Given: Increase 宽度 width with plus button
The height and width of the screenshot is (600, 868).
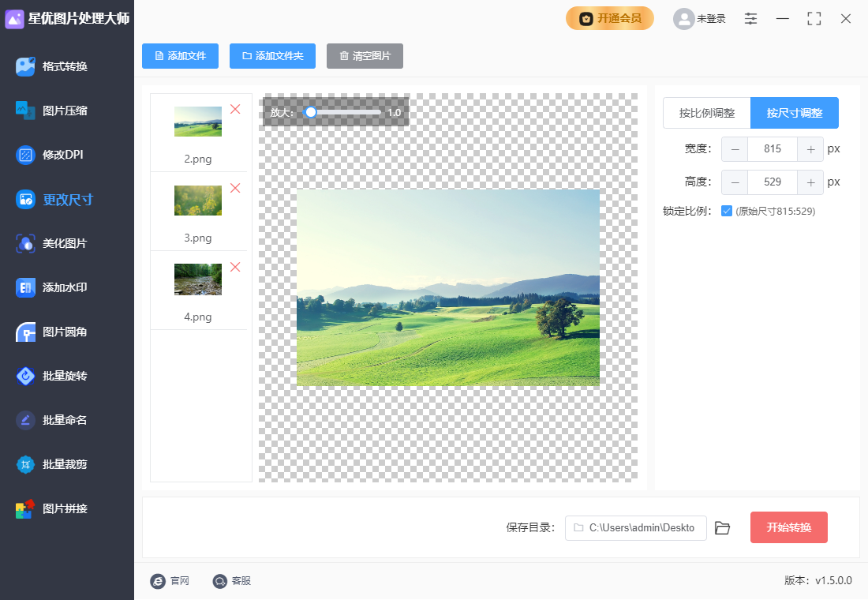Looking at the screenshot, I should (x=810, y=149).
